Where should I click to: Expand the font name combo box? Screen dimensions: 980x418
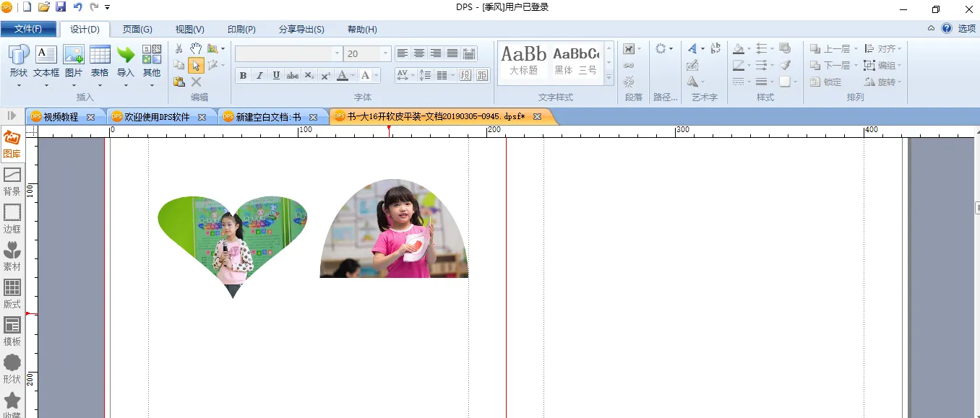(337, 54)
